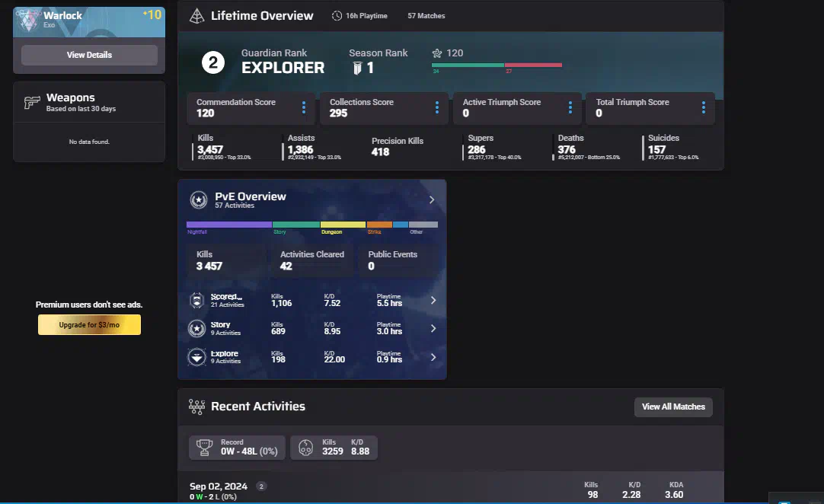The image size is (824, 504).
Task: Click the View Details button
Action: (x=89, y=55)
